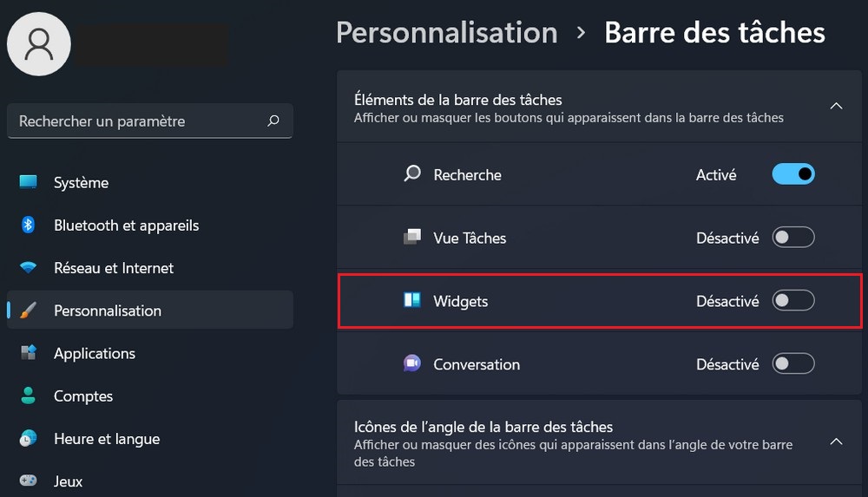
Task: Collapse Éléments de la barre des tâches section
Action: pos(836,106)
